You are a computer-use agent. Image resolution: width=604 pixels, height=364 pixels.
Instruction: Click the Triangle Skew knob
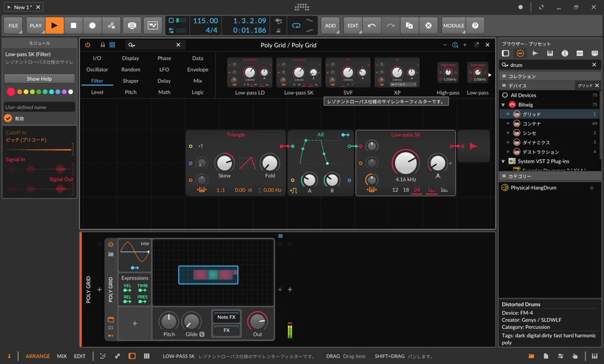click(x=224, y=163)
